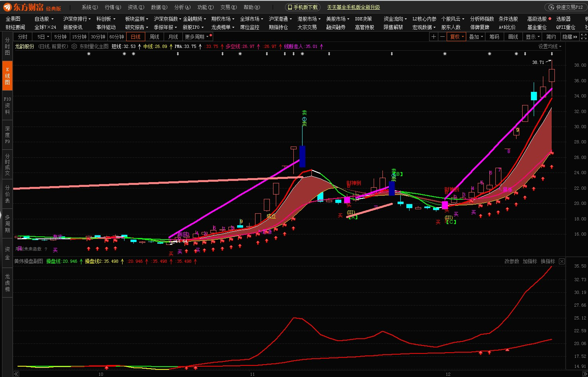Click the 隐藏 hide-panel arrows button
This screenshot has width=588, height=377.
click(x=570, y=37)
